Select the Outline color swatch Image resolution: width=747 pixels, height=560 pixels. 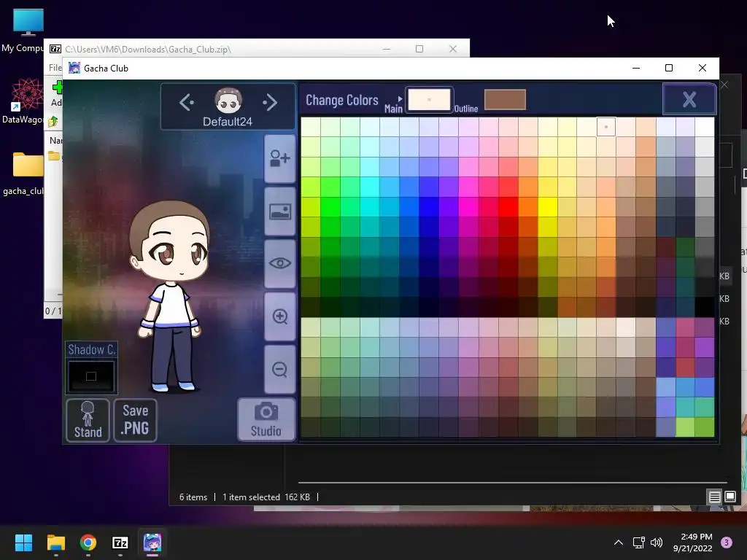505,99
